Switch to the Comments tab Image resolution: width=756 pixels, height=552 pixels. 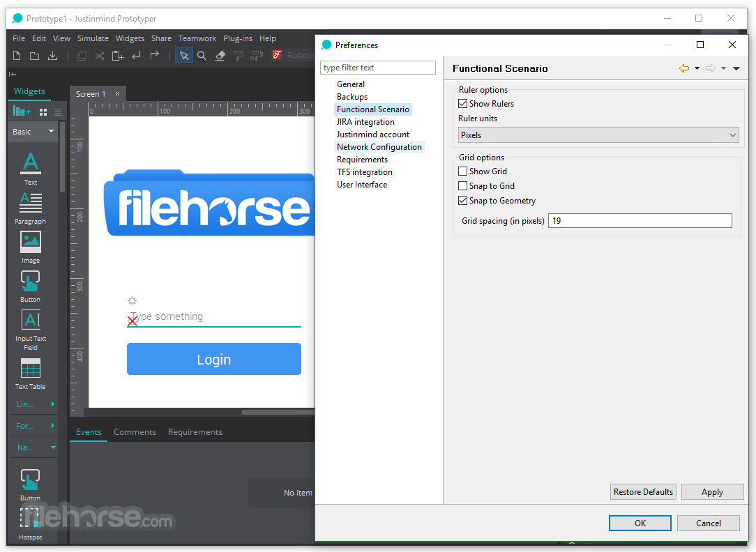click(x=135, y=431)
